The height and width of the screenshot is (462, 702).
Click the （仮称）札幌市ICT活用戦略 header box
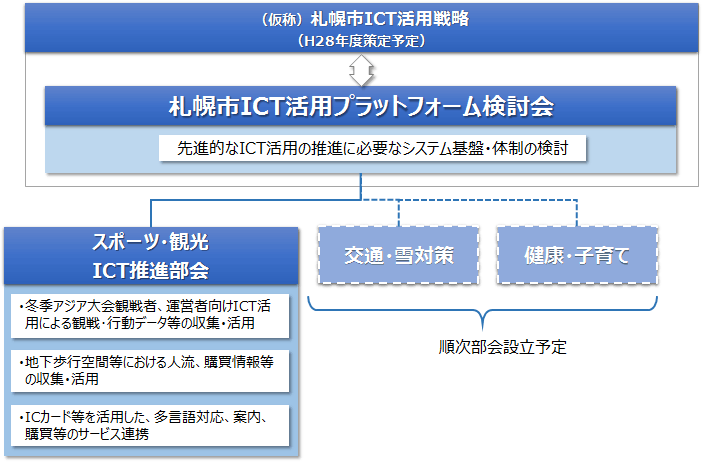point(362,28)
